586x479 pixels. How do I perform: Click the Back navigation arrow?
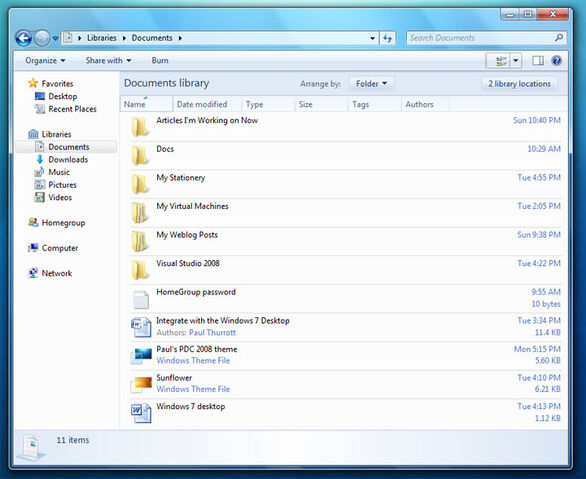pyautogui.click(x=24, y=38)
